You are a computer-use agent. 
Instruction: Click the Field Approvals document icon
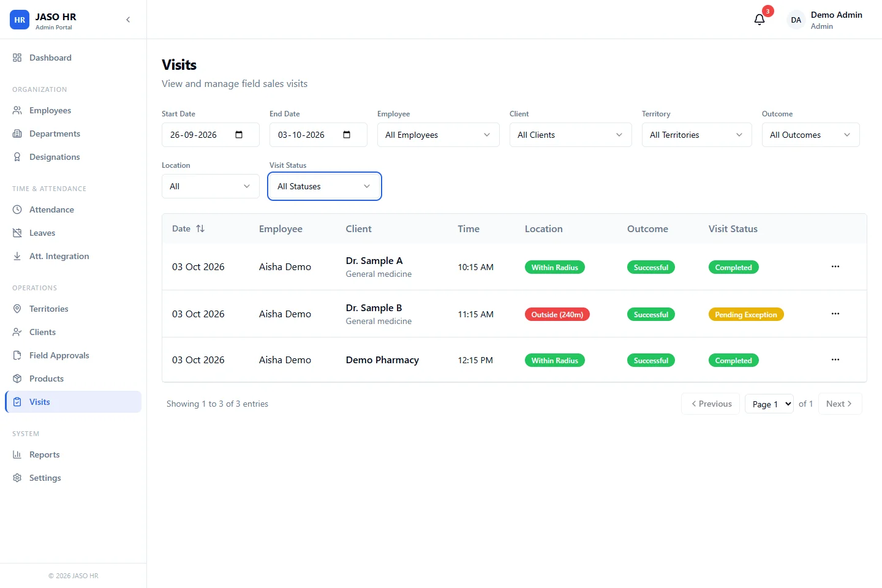[x=17, y=355]
